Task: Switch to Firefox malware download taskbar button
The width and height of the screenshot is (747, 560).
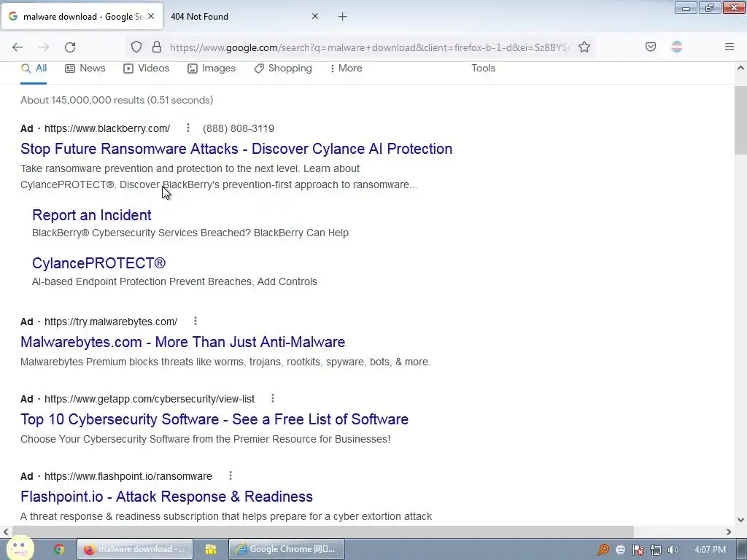Action: (135, 549)
